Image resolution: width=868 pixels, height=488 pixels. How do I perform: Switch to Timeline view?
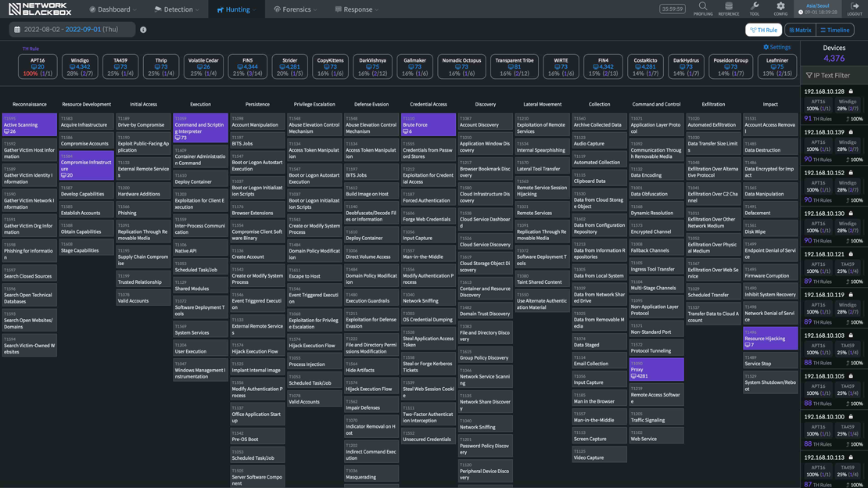835,30
